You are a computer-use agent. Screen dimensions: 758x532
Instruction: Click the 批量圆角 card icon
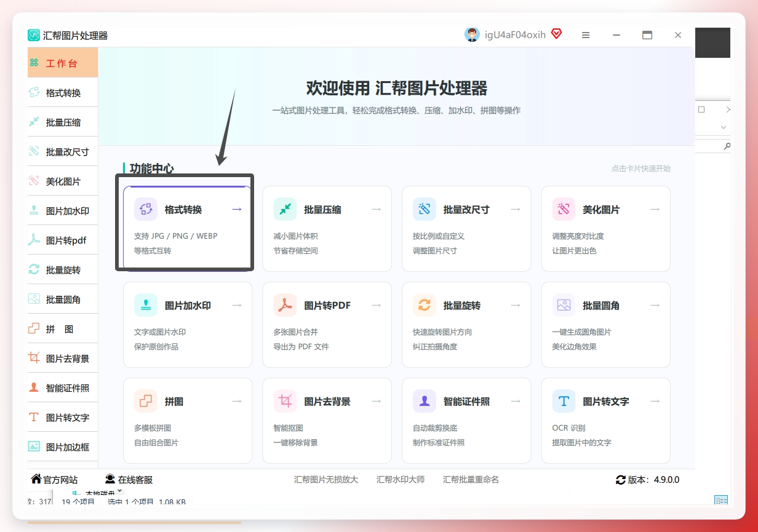coord(564,305)
